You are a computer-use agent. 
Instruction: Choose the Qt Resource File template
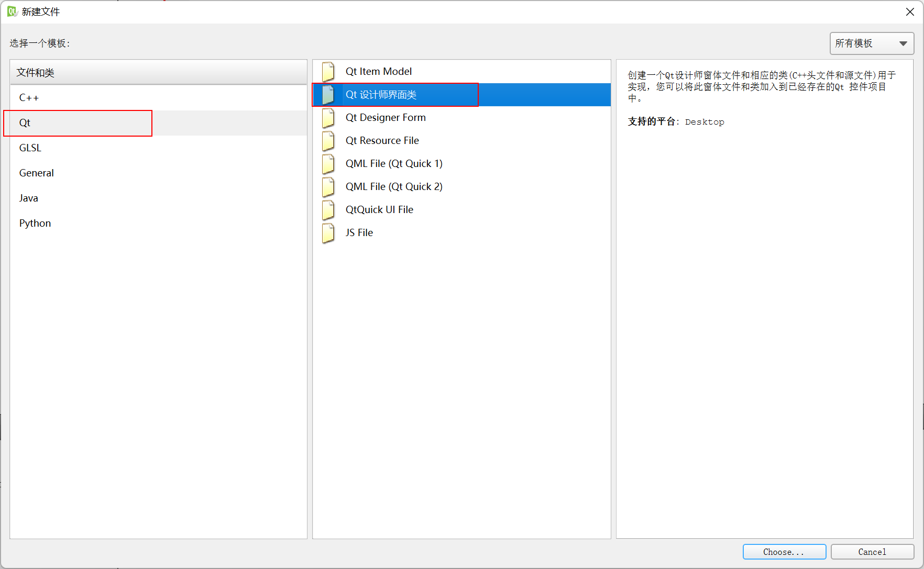click(x=461, y=141)
